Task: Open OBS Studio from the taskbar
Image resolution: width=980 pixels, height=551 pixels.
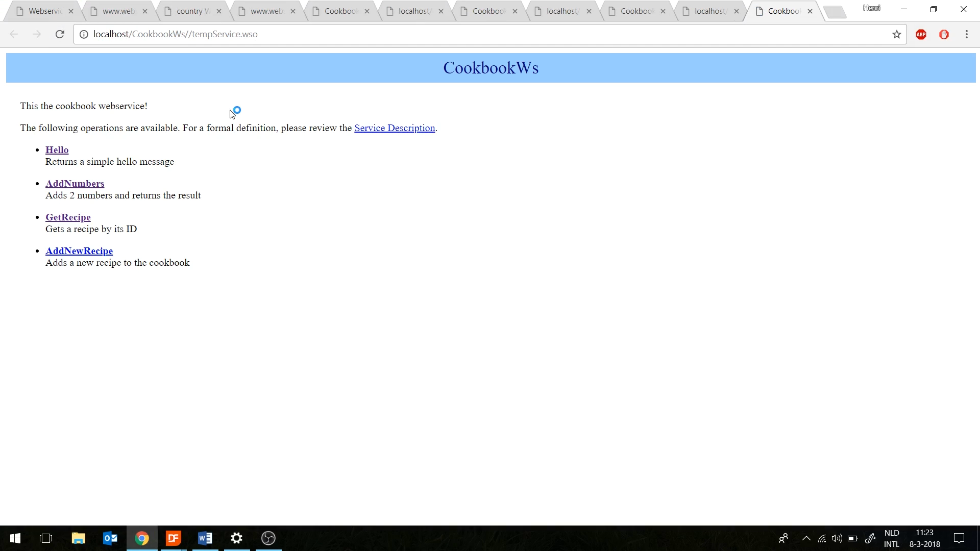Action: (x=268, y=538)
